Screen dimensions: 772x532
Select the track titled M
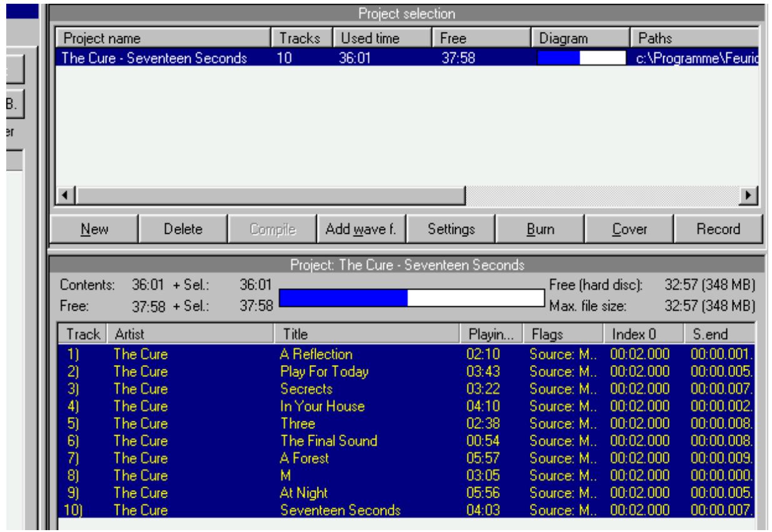pos(285,476)
